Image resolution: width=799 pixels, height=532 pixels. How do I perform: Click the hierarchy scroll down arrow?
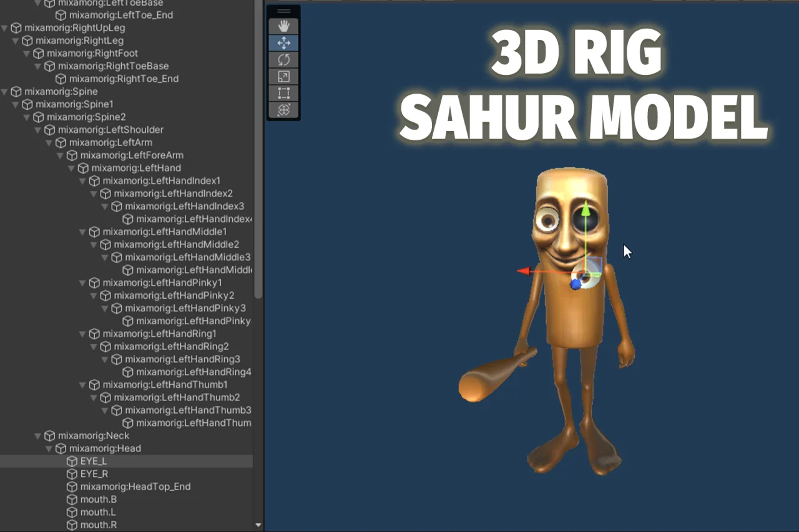[258, 526]
